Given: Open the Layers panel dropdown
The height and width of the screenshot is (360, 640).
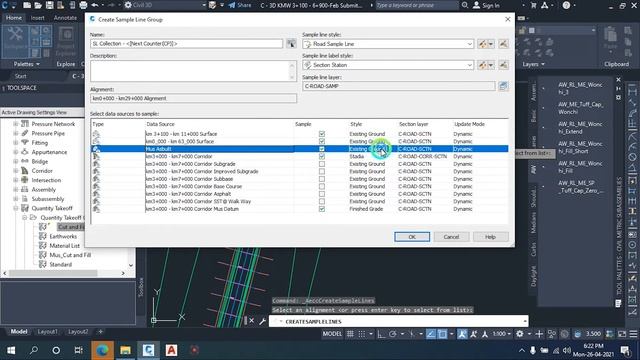Looking at the screenshot, I should coord(533,64).
